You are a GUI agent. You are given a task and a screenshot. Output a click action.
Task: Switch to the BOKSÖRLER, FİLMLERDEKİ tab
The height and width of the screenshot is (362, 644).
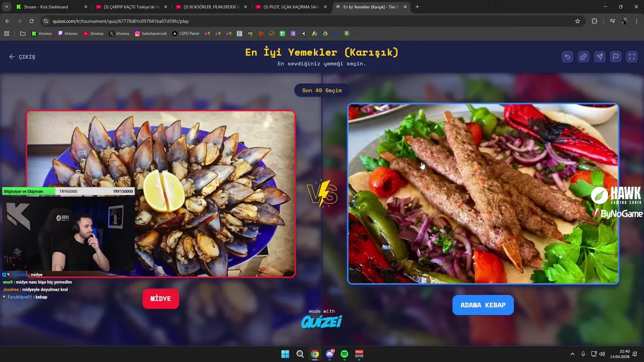pyautogui.click(x=211, y=7)
